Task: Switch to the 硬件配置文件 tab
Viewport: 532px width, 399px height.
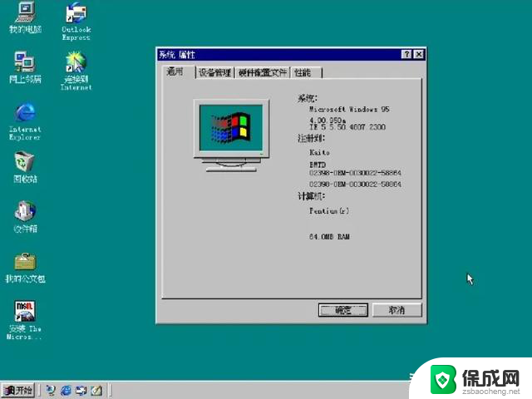Action: (263, 72)
